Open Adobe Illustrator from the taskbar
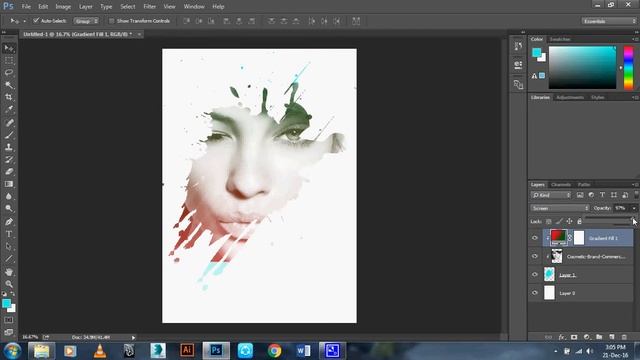This screenshot has height=360, width=640. (x=187, y=350)
